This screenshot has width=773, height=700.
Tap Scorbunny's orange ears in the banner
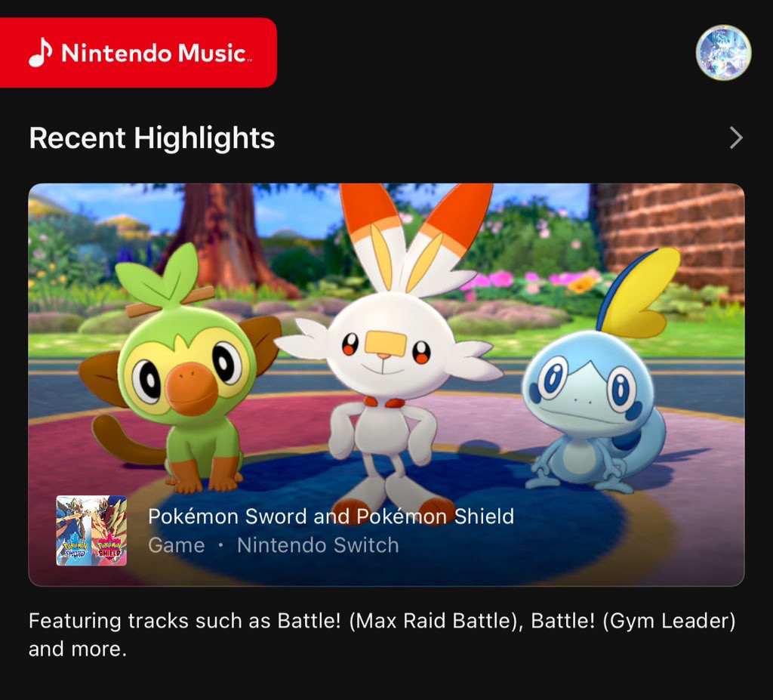click(x=417, y=232)
